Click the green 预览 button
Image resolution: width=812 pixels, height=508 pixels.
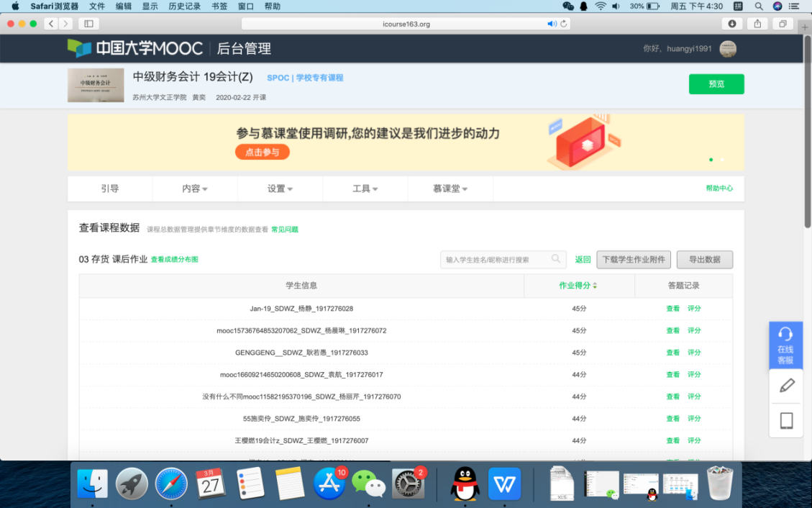(716, 84)
